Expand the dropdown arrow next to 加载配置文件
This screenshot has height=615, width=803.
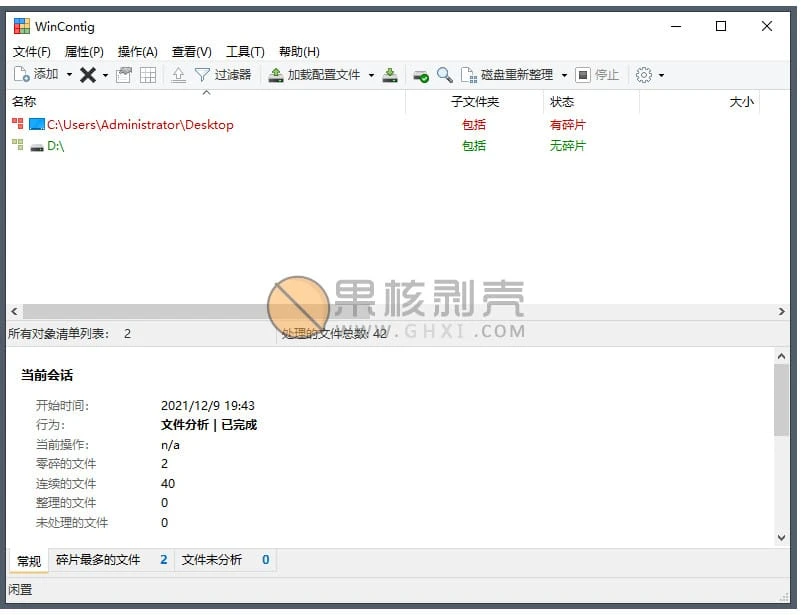coord(371,75)
